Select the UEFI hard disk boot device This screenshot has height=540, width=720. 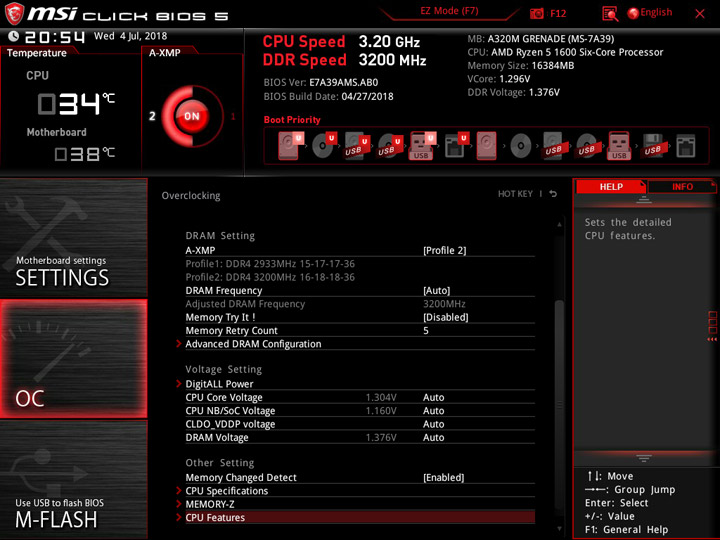coord(291,146)
